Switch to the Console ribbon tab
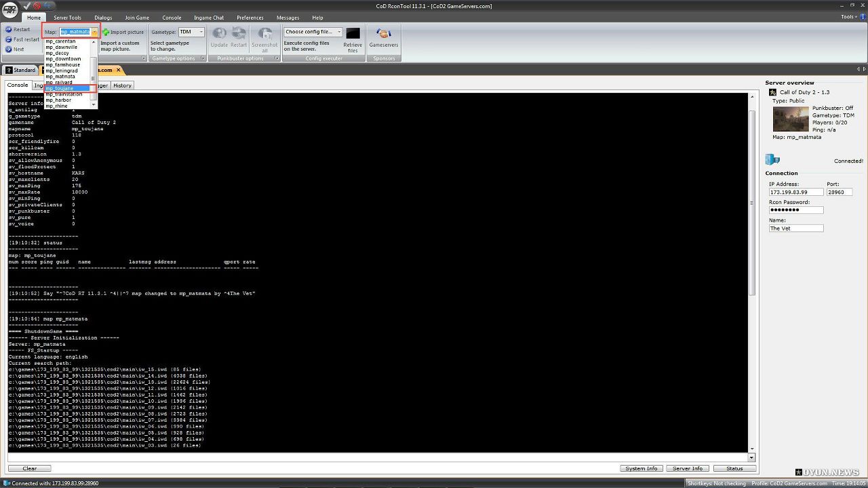868x488 pixels. coord(172,18)
